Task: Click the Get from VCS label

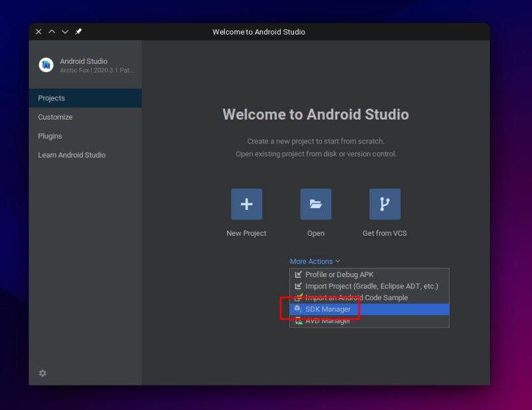Action: (x=384, y=233)
